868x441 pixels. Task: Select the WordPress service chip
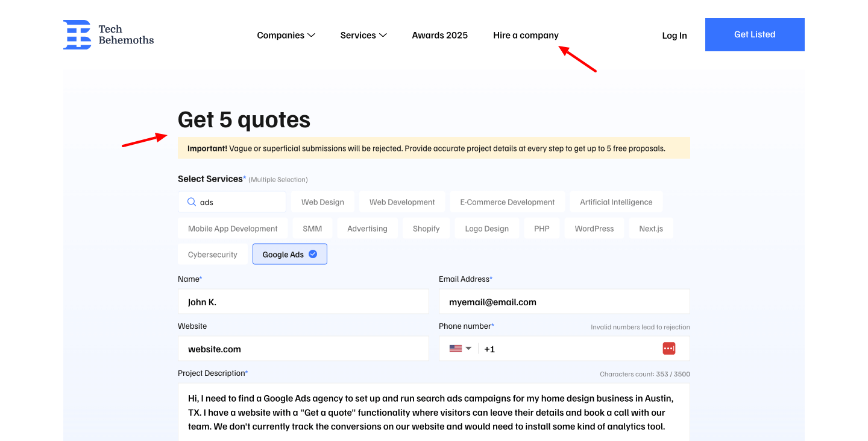pos(594,229)
